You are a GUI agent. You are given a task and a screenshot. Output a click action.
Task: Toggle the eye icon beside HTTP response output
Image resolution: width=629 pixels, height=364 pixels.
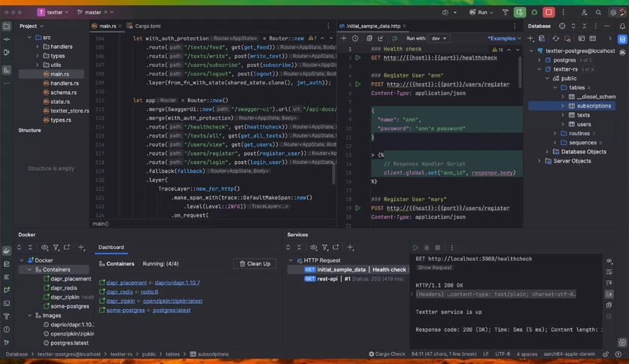(x=609, y=261)
